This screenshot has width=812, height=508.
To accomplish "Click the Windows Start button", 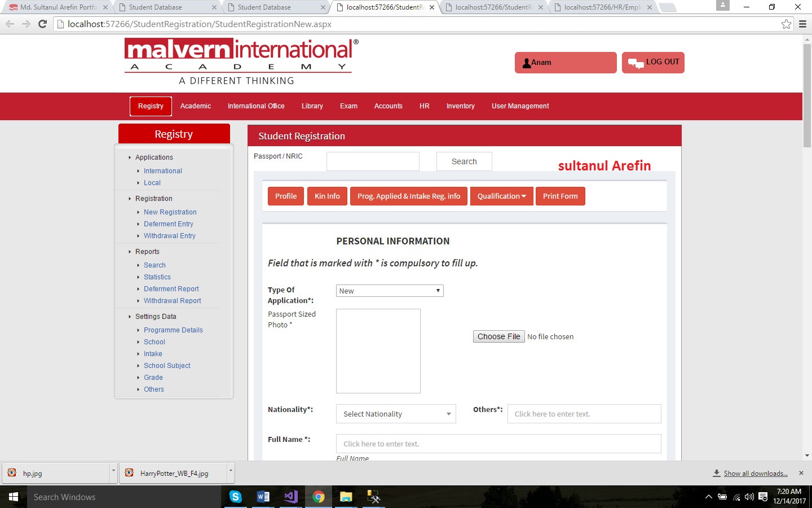I will [14, 497].
